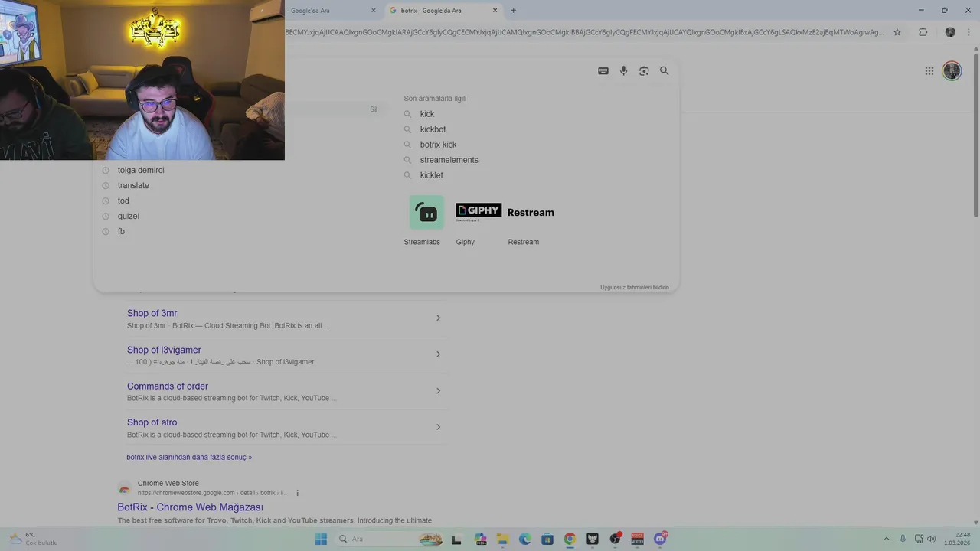The height and width of the screenshot is (551, 980).
Task: Open the Google account avatar on page
Action: pyautogui.click(x=952, y=71)
